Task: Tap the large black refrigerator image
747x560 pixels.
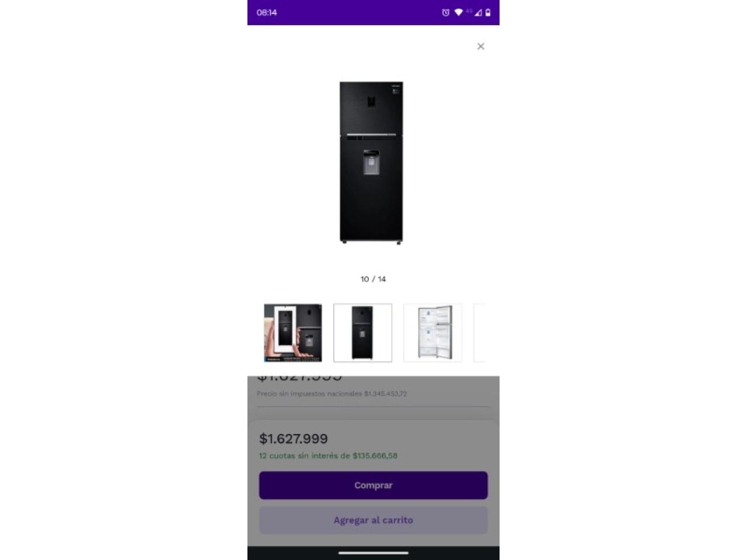Action: coord(372,163)
